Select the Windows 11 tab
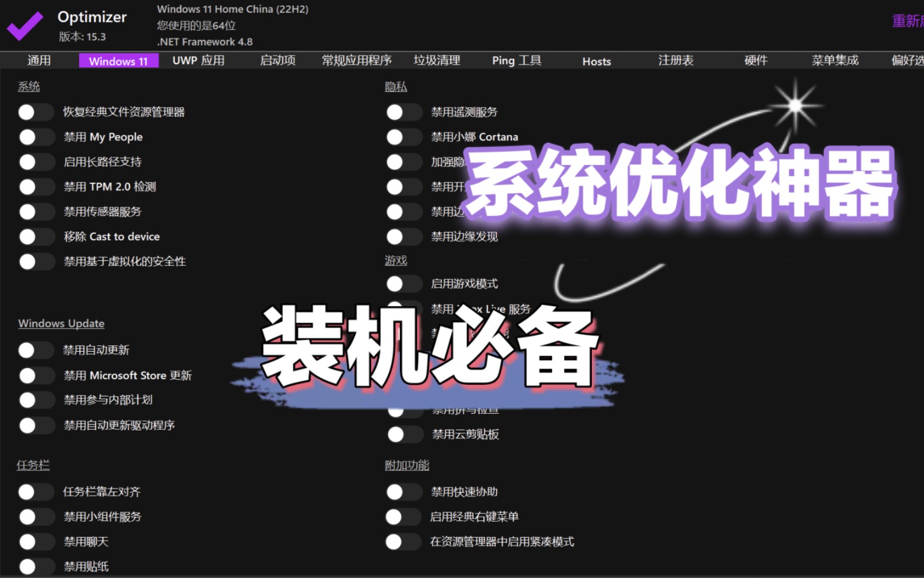 (x=118, y=60)
